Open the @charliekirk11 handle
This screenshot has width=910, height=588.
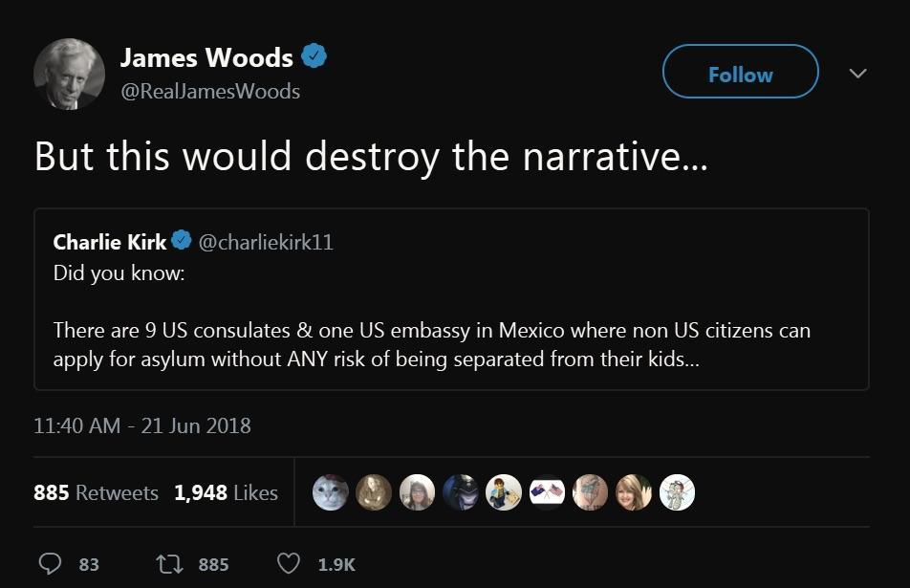pyautogui.click(x=266, y=242)
